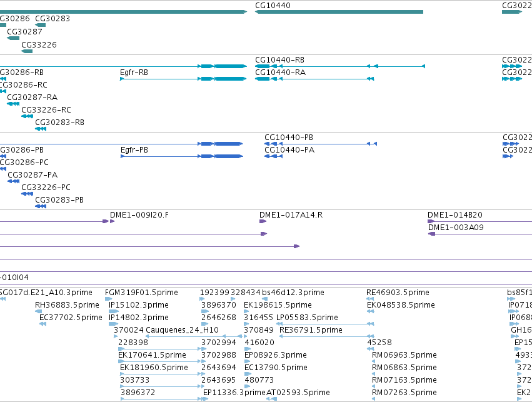Screen dimensions: 532x402
Task: Select feature 303733
Action: 161,387
